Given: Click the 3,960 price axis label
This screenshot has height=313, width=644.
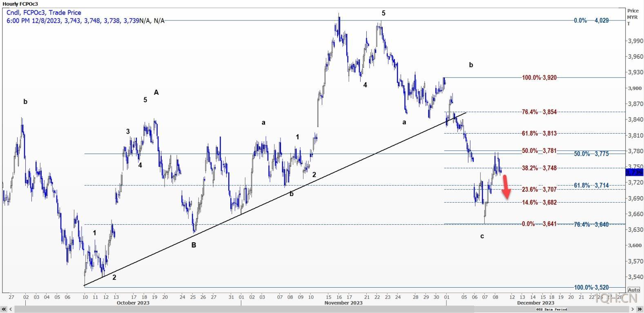Looking at the screenshot, I should click(x=635, y=56).
